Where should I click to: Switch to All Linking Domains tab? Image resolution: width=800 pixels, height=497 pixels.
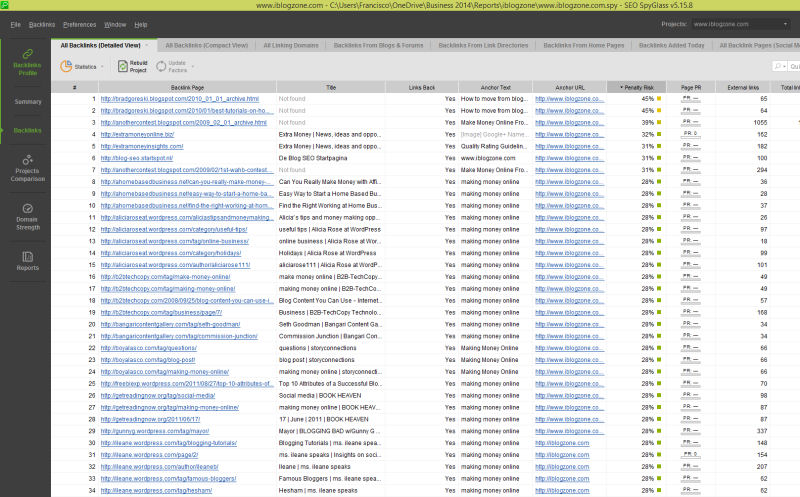(291, 45)
